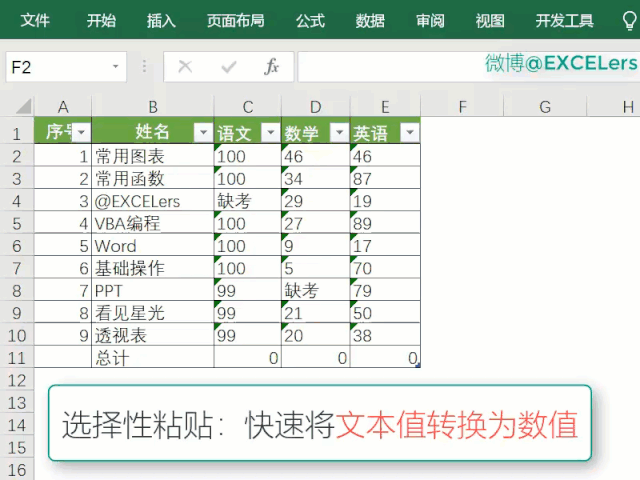Click the 数学 score 34 cell
Screen dimensions: 640x480
coord(316,178)
